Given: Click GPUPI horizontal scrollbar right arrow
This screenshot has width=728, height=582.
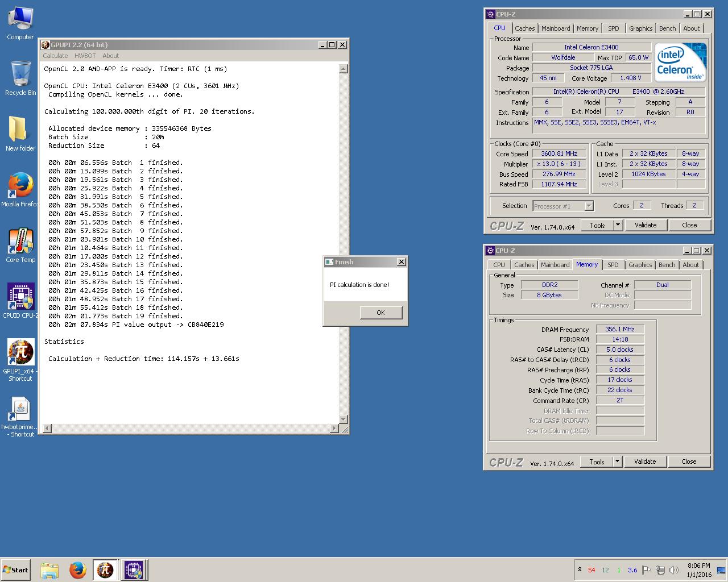Looking at the screenshot, I should click(x=334, y=428).
